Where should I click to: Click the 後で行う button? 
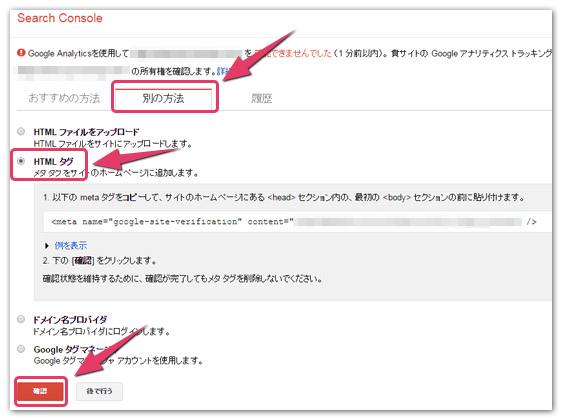click(99, 391)
